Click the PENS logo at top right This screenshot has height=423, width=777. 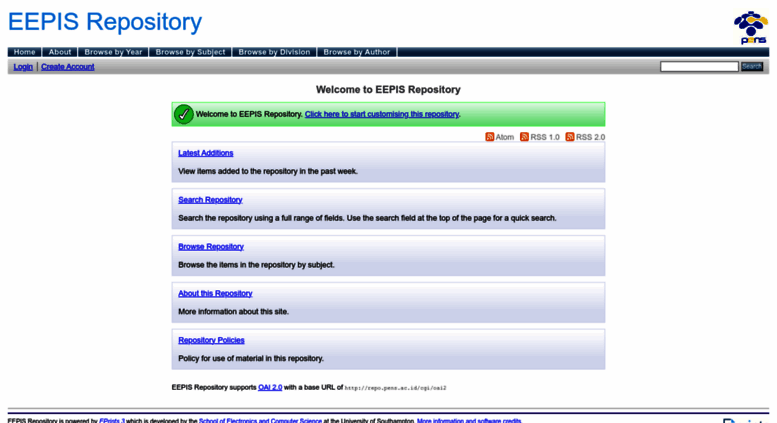pyautogui.click(x=751, y=27)
